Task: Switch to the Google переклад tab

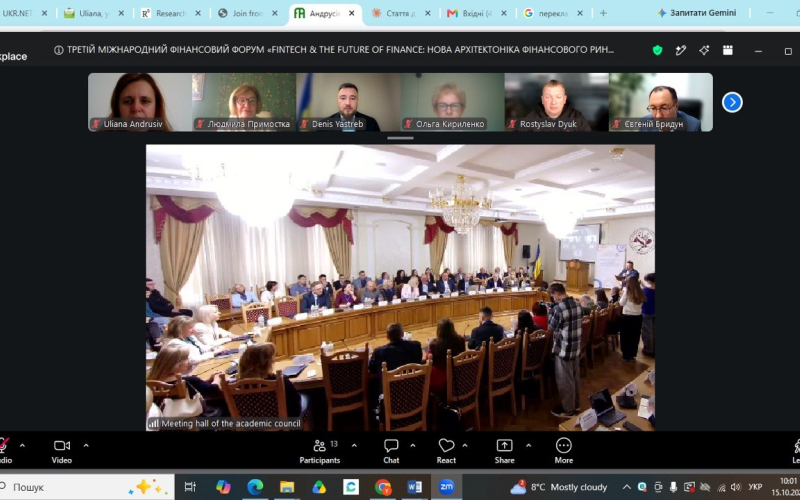Action: (x=554, y=13)
